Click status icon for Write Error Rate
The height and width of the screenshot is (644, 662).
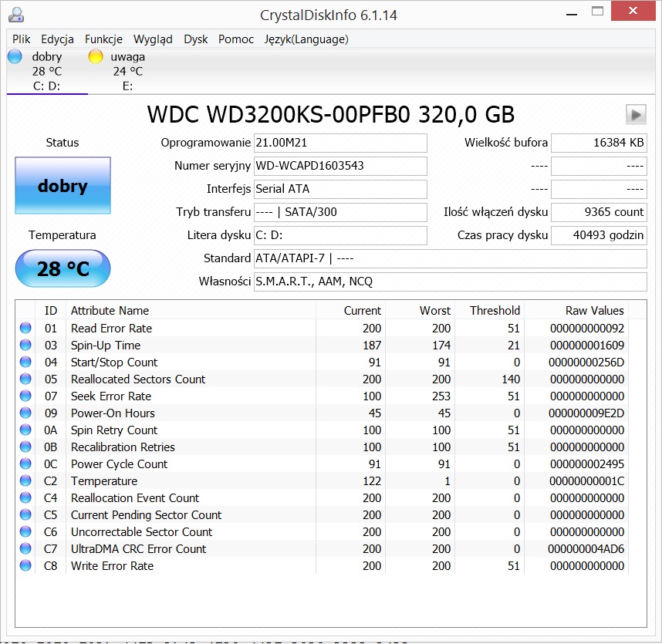pos(25,565)
